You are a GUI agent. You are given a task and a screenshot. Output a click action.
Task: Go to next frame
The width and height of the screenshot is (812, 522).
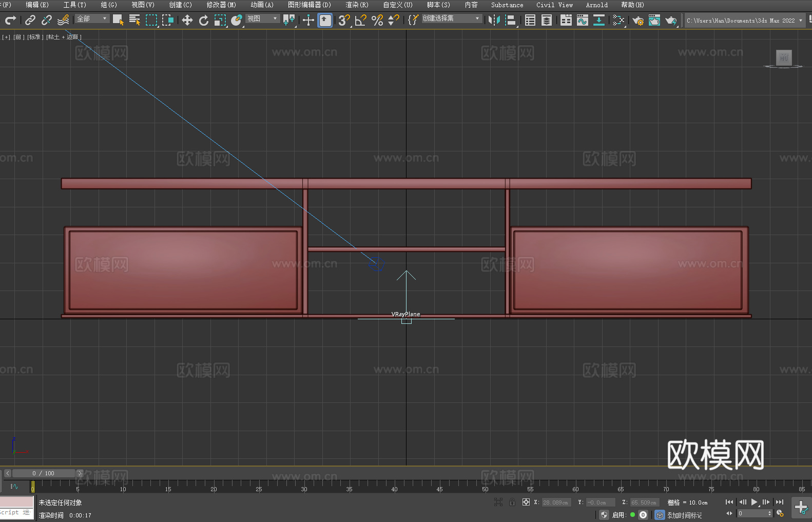point(766,502)
